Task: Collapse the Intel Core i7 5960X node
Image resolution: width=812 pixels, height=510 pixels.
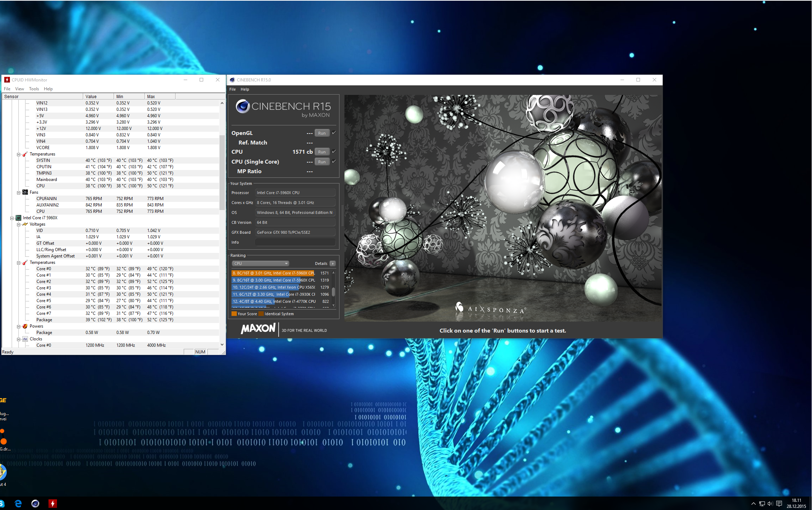Action: 12,218
